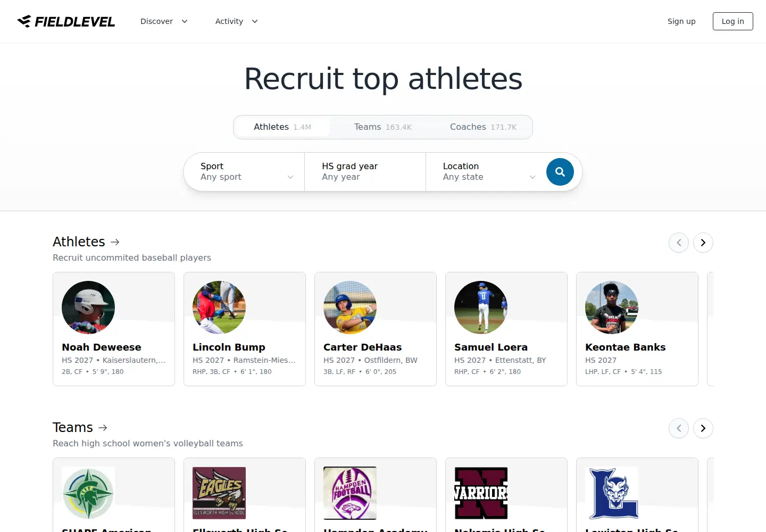Switch to the Coaches tab

[483, 127]
